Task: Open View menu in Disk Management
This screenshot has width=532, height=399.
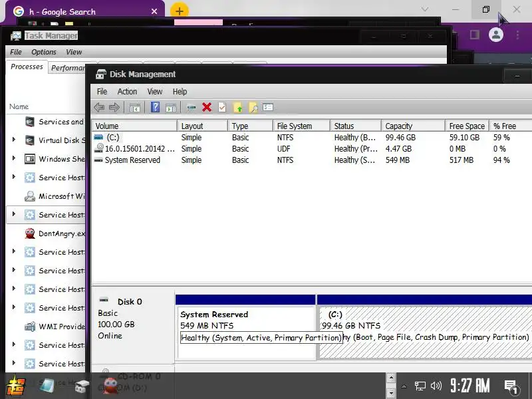Action: [154, 92]
